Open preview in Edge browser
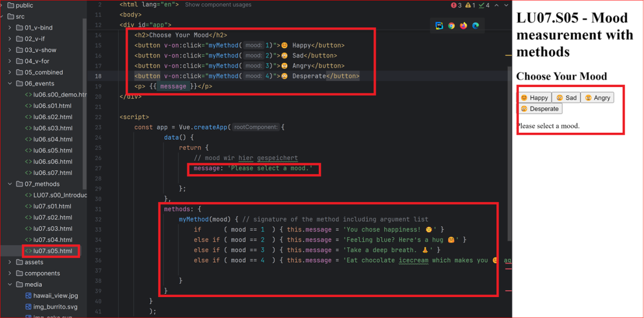The width and height of the screenshot is (644, 318). (x=475, y=25)
